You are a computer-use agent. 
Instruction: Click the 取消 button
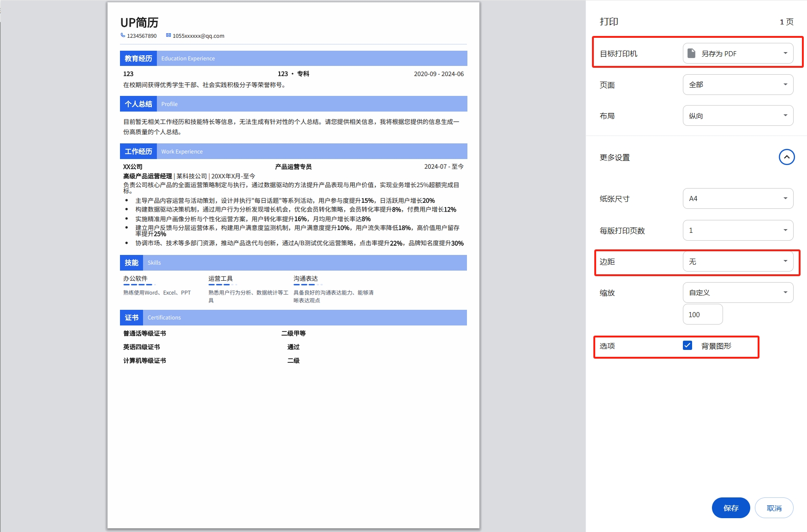point(774,508)
